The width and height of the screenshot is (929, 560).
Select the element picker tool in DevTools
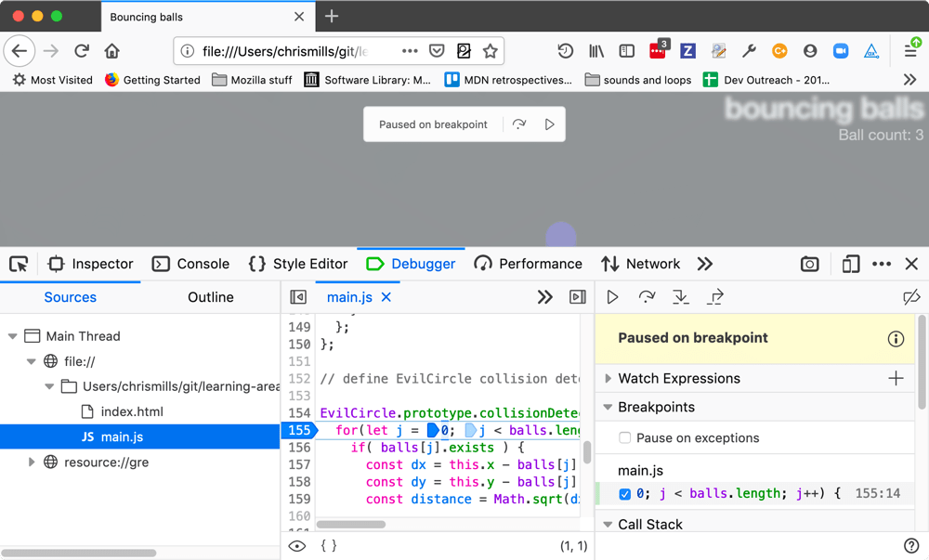[x=18, y=264]
